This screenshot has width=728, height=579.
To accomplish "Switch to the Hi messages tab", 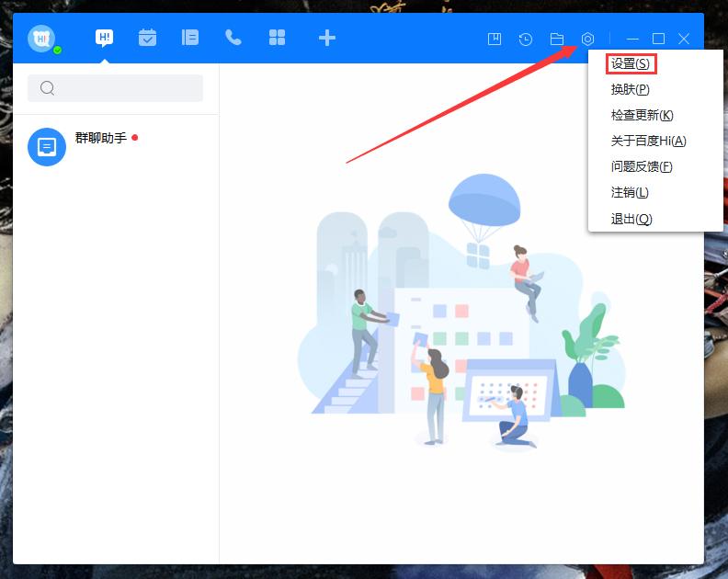I will [105, 38].
